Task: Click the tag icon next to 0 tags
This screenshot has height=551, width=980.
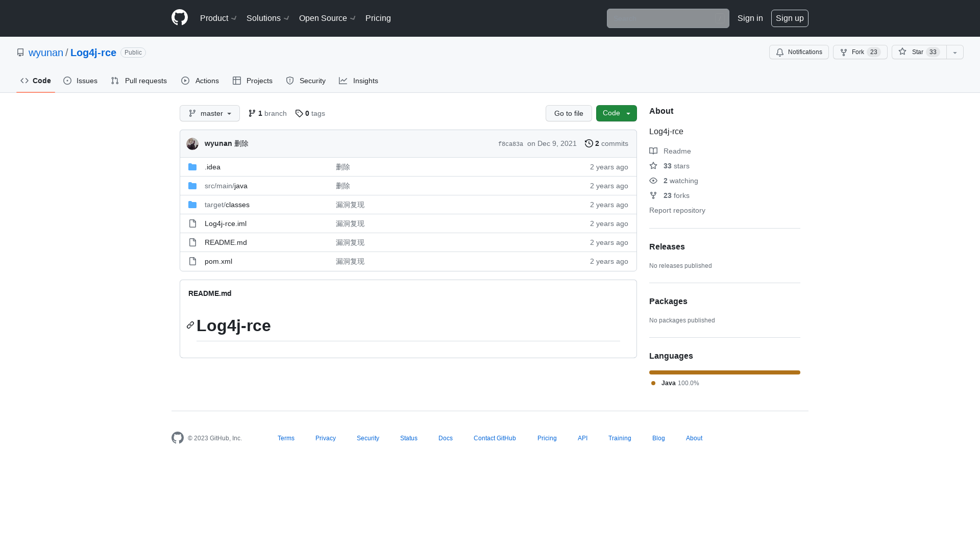Action: pyautogui.click(x=299, y=113)
